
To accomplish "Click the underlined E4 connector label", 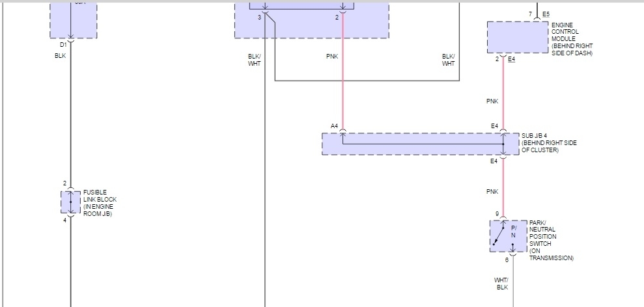I will point(511,59).
